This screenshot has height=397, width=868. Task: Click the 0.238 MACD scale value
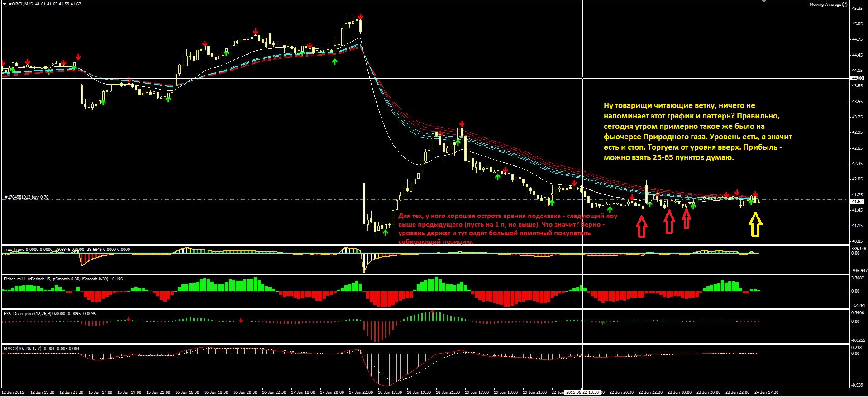[x=857, y=347]
